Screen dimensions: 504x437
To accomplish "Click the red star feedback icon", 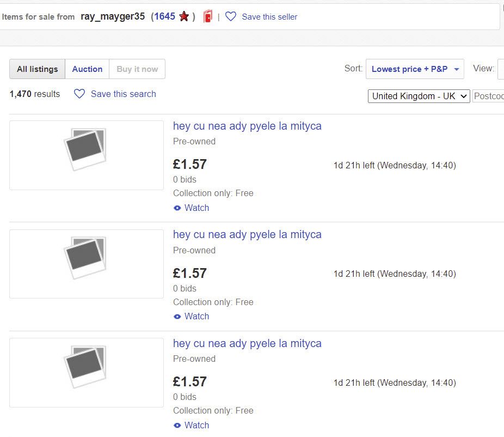I will point(184,16).
